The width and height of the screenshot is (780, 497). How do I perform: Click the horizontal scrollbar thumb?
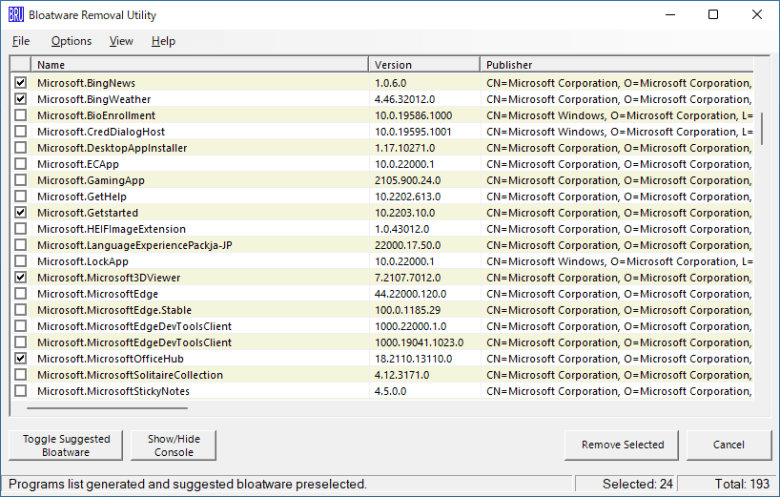(107, 408)
